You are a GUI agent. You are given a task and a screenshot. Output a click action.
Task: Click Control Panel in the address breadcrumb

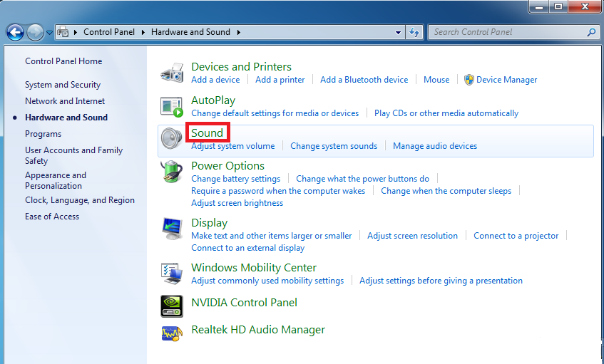[109, 32]
